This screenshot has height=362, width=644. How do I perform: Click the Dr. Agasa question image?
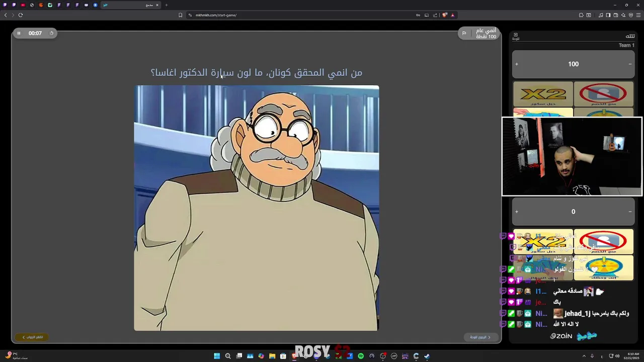click(257, 208)
